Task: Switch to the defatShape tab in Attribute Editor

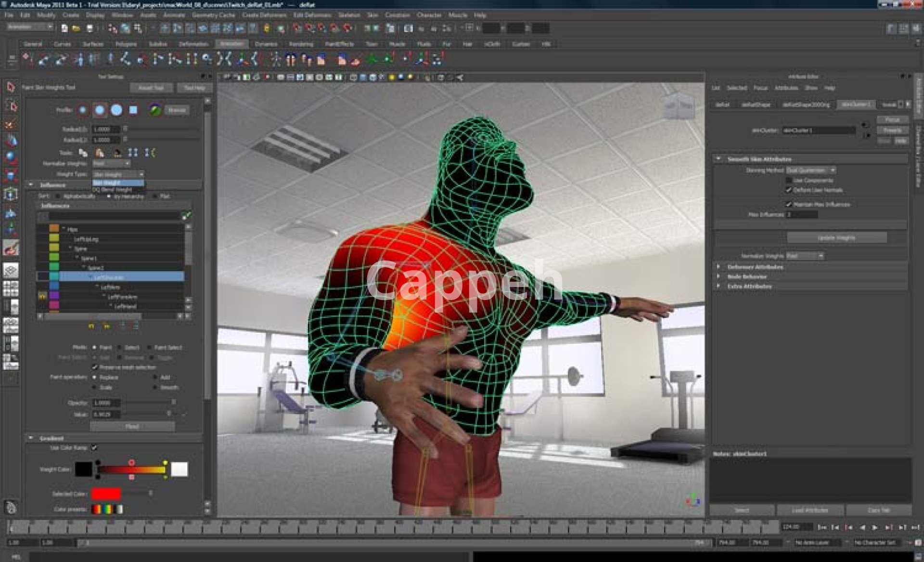Action: (756, 105)
